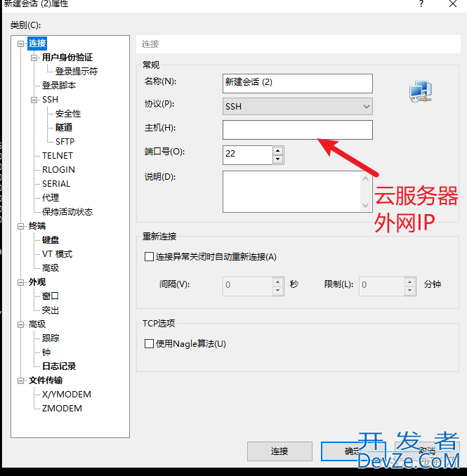
Task: Select 键盘 under 终端
Action: tap(51, 240)
